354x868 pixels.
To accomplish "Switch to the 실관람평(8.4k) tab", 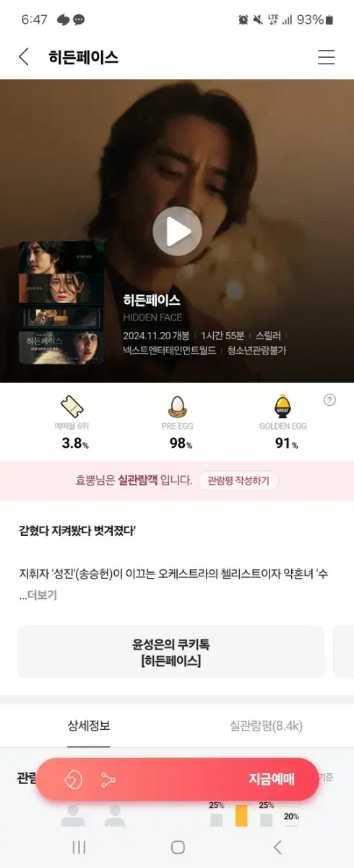I will (266, 726).
